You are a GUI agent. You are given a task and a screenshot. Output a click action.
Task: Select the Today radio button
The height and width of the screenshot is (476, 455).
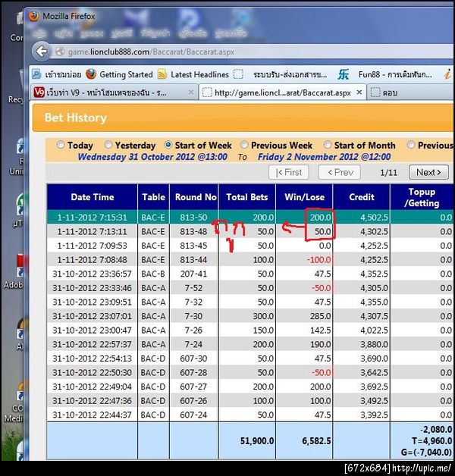61,145
